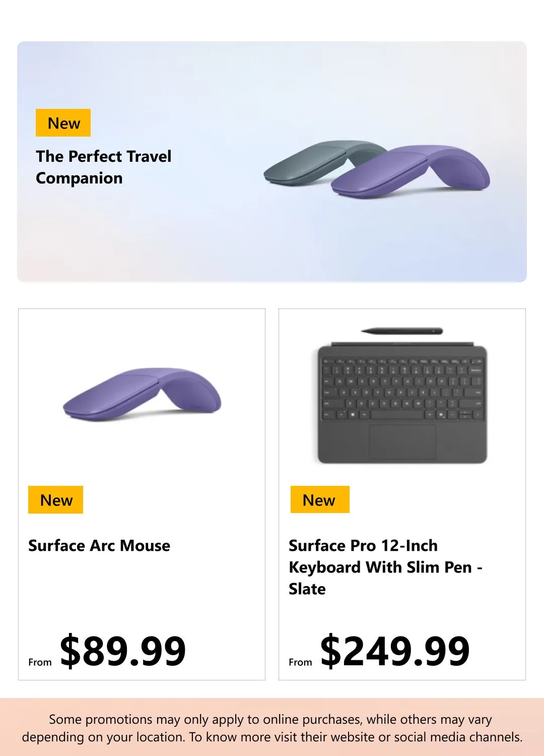Click the $249.99 price
The height and width of the screenshot is (756, 544).
point(395,651)
